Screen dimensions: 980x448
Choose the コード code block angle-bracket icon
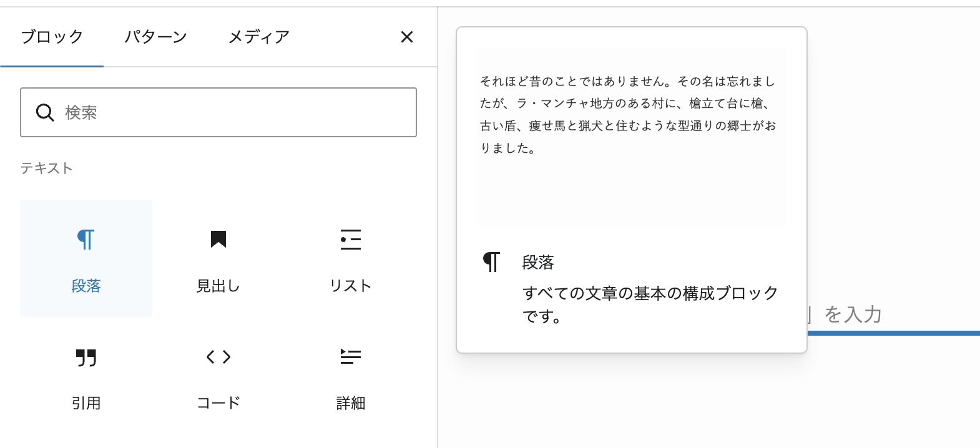tap(218, 357)
